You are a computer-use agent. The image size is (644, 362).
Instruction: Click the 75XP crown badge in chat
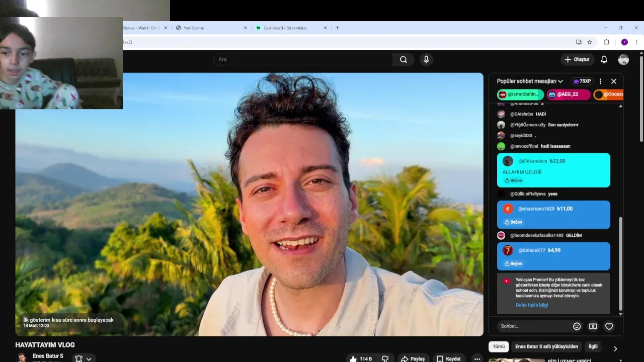[x=582, y=81]
